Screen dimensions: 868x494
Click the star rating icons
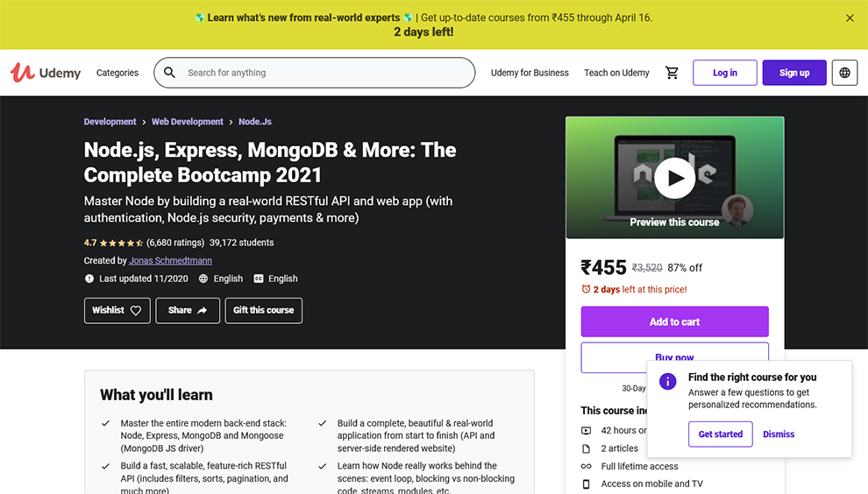pyautogui.click(x=121, y=243)
